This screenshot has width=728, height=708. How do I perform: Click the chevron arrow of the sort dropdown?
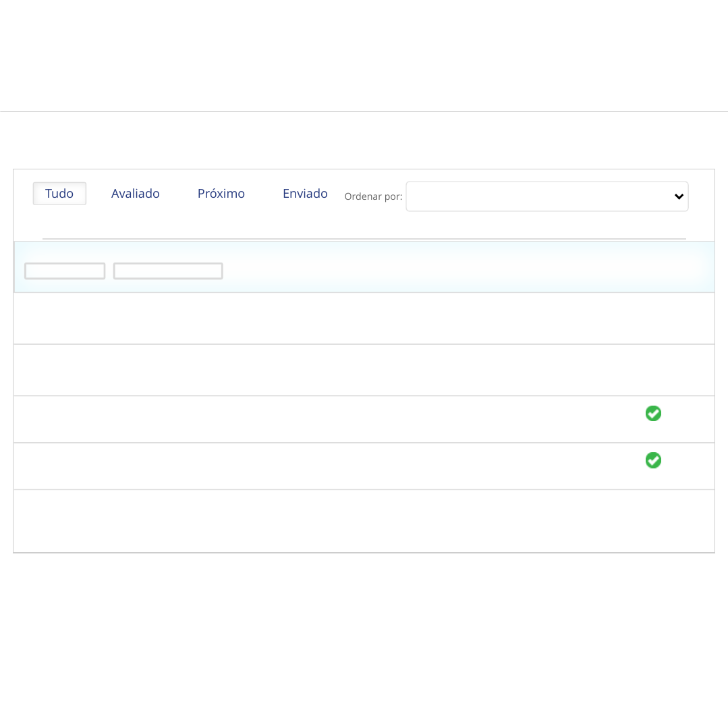tap(679, 197)
